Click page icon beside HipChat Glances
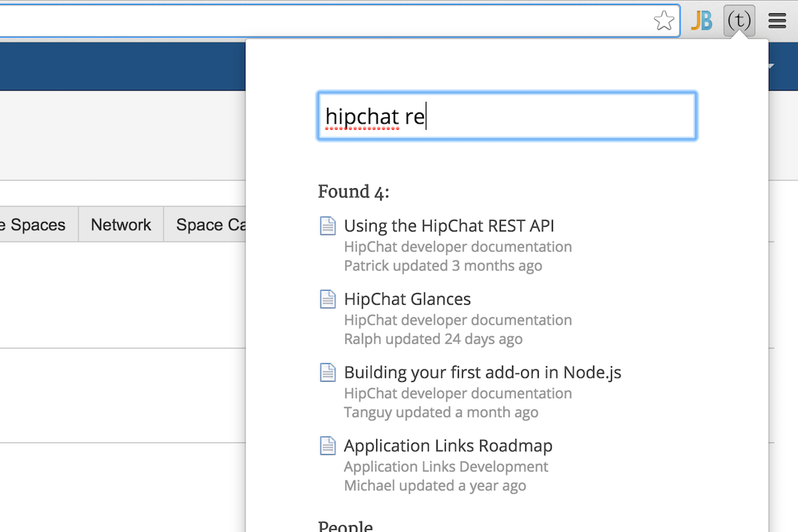This screenshot has width=798, height=532. [328, 299]
